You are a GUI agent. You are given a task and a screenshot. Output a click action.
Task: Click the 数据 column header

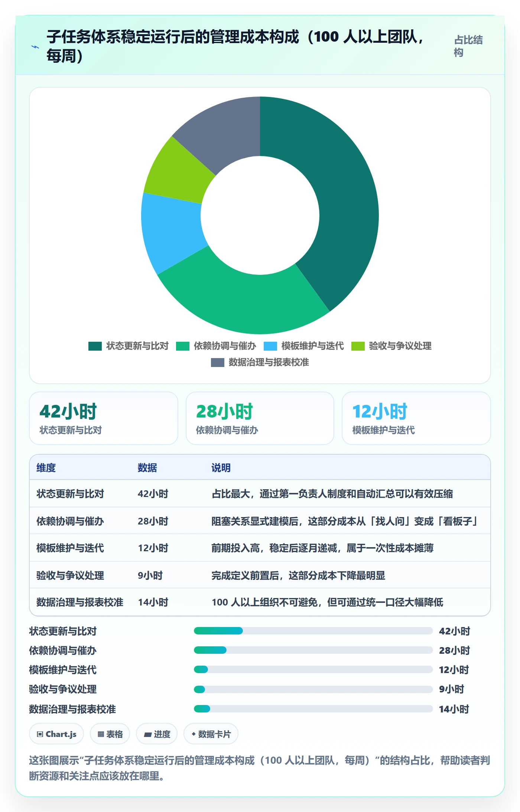click(147, 468)
